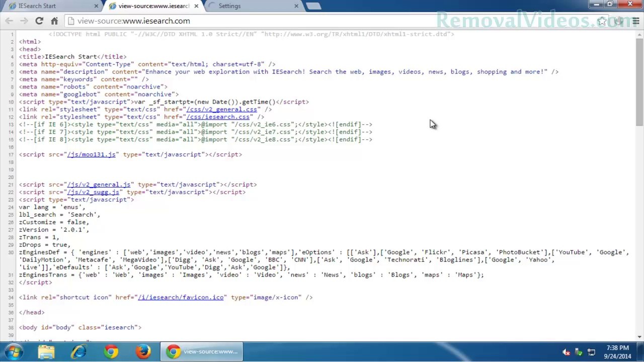The width and height of the screenshot is (644, 362).
Task: Click the meta http-equiv Content-Type line
Action: (147, 64)
